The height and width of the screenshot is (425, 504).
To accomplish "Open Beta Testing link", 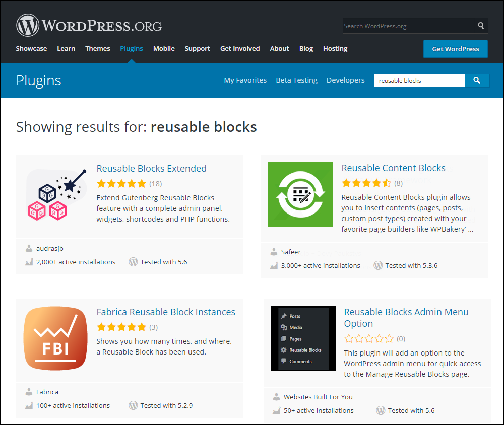I will (297, 80).
